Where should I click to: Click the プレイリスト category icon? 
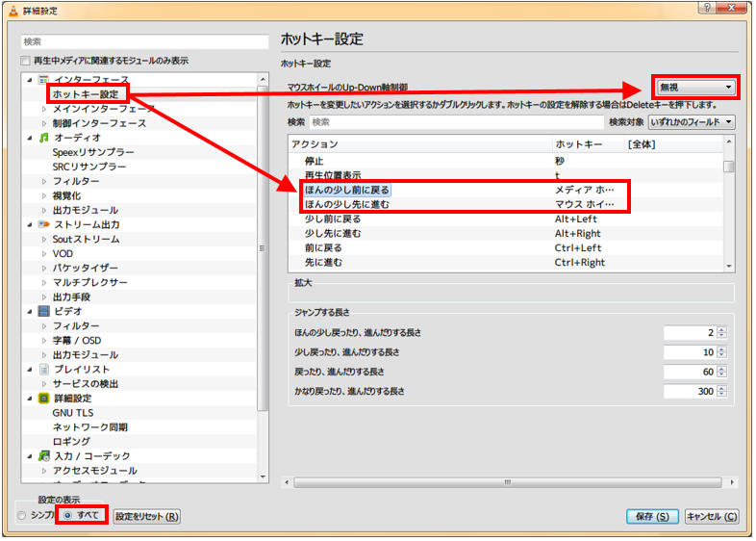pos(43,369)
